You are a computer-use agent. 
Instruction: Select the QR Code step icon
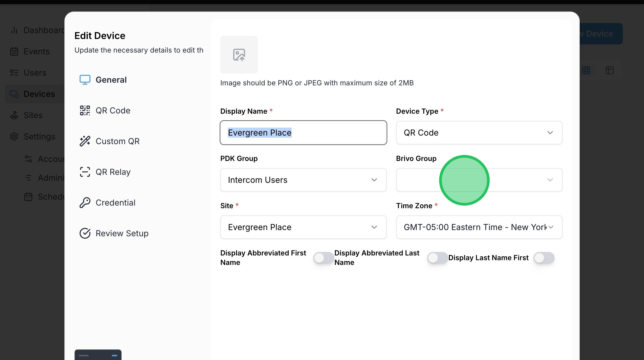[85, 110]
